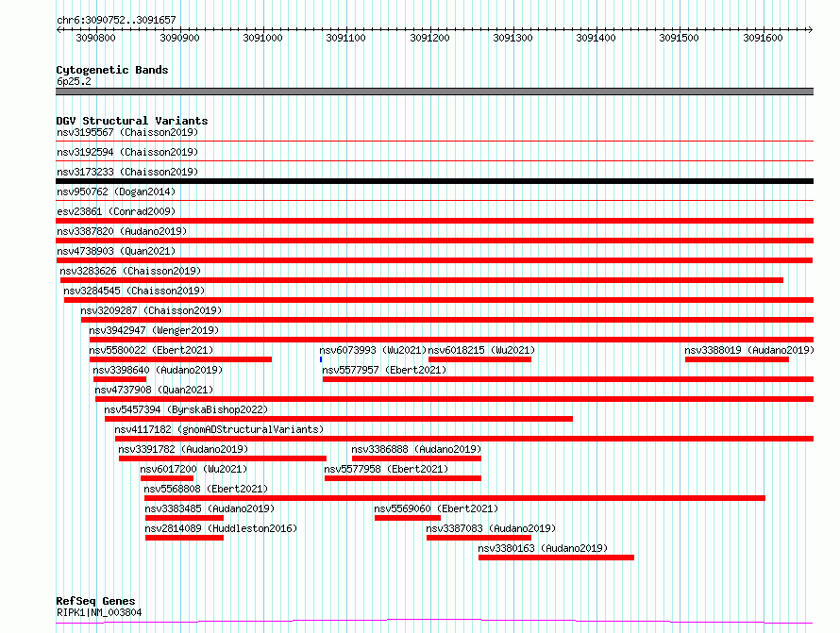The image size is (840, 633).
Task: Click the red bar under nsv3386888
Action: pos(417,458)
